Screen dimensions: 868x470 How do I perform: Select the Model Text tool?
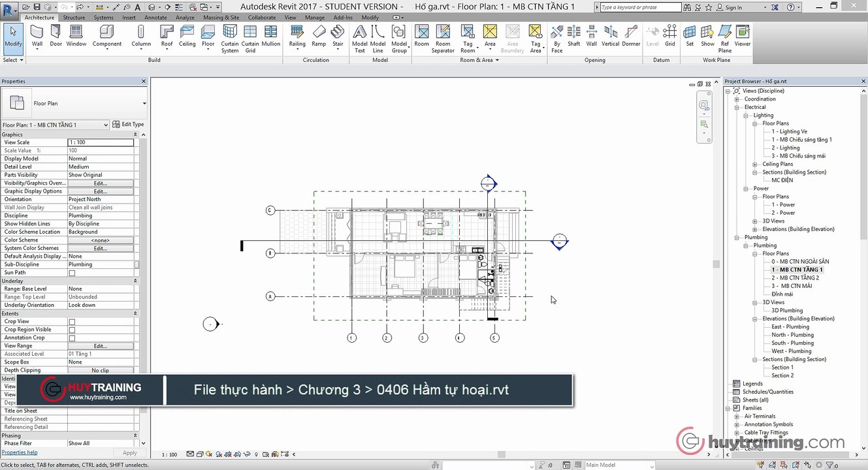click(360, 39)
